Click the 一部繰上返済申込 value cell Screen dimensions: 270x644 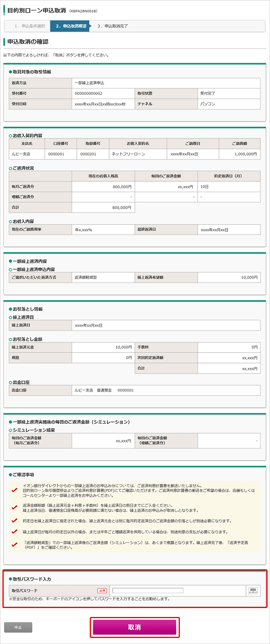click(166, 83)
